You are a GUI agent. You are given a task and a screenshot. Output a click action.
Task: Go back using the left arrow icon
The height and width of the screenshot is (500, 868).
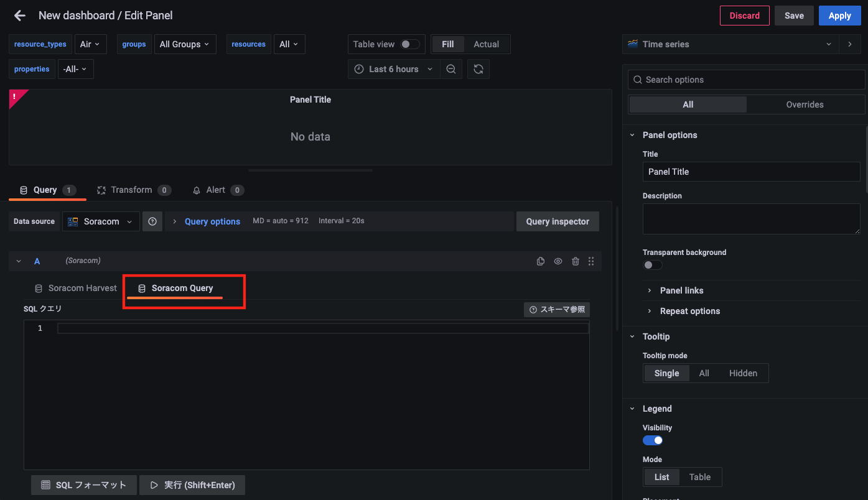(x=20, y=16)
